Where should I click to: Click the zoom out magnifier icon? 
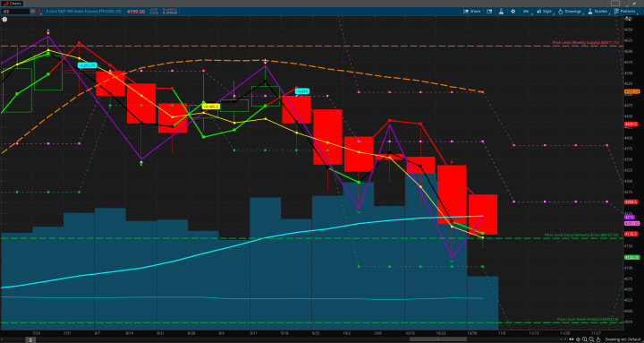tap(591, 339)
